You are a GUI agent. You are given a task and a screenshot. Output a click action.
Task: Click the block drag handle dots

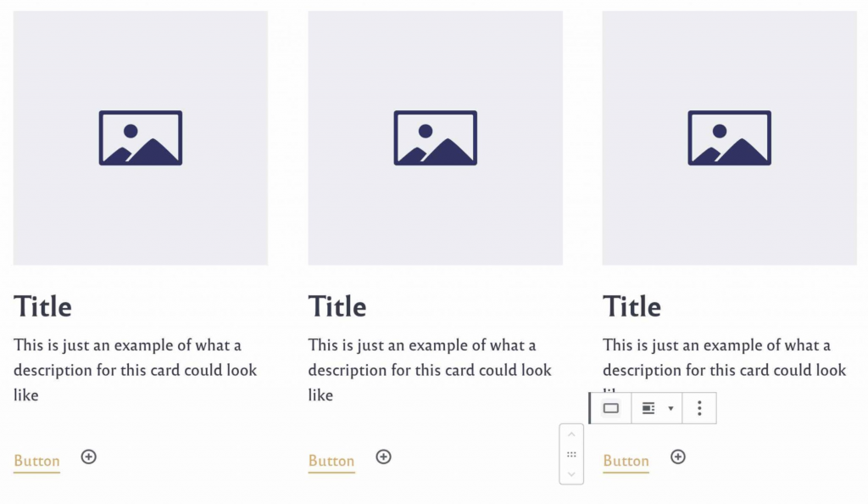coord(571,455)
